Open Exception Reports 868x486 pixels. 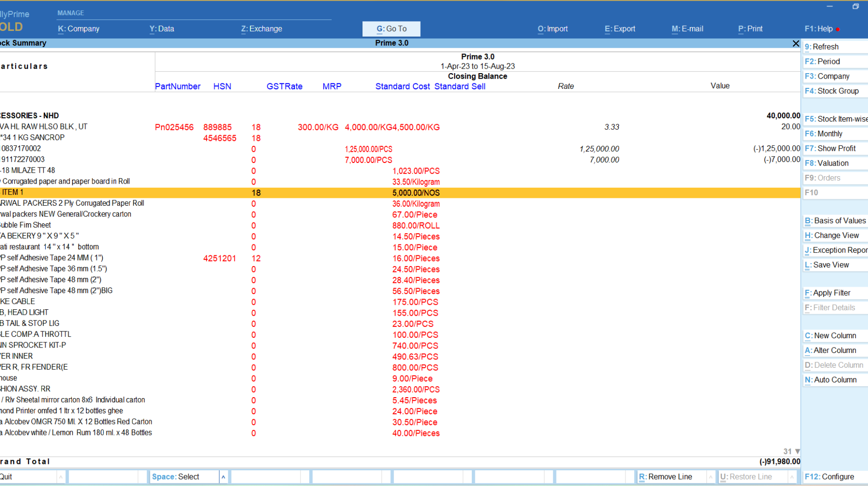[x=838, y=250]
